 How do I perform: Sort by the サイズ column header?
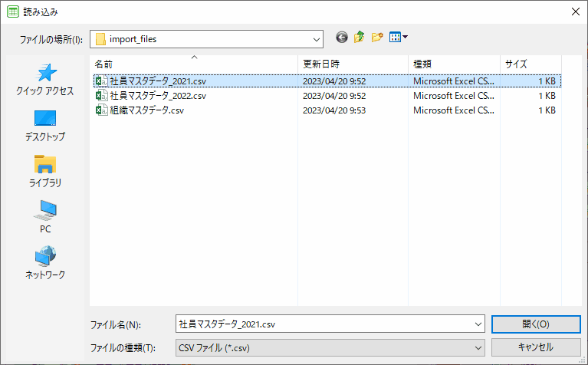tap(531, 64)
